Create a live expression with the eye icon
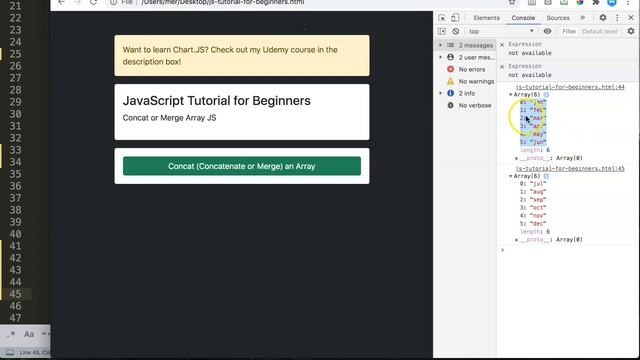The width and height of the screenshot is (640, 360). (x=547, y=31)
